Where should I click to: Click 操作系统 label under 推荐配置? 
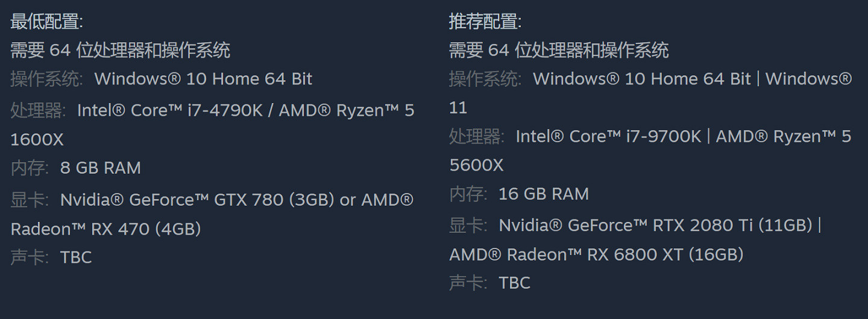(x=485, y=79)
